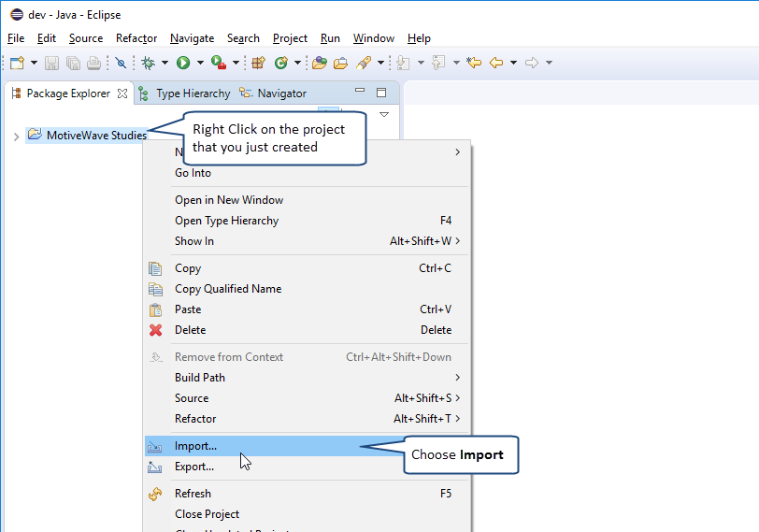759x532 pixels.
Task: Click the Open Type icon
Action: pyautogui.click(x=320, y=63)
